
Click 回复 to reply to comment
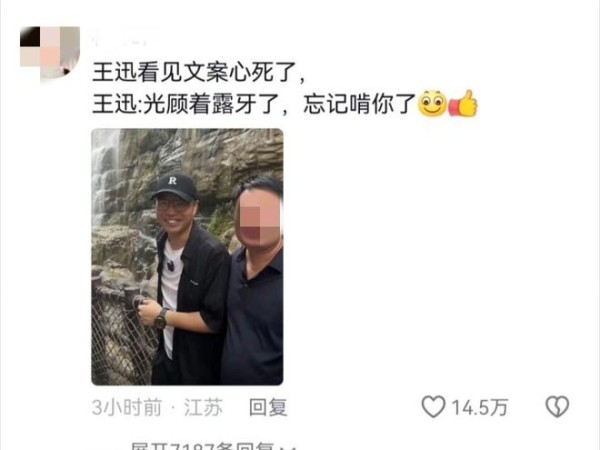(x=268, y=407)
